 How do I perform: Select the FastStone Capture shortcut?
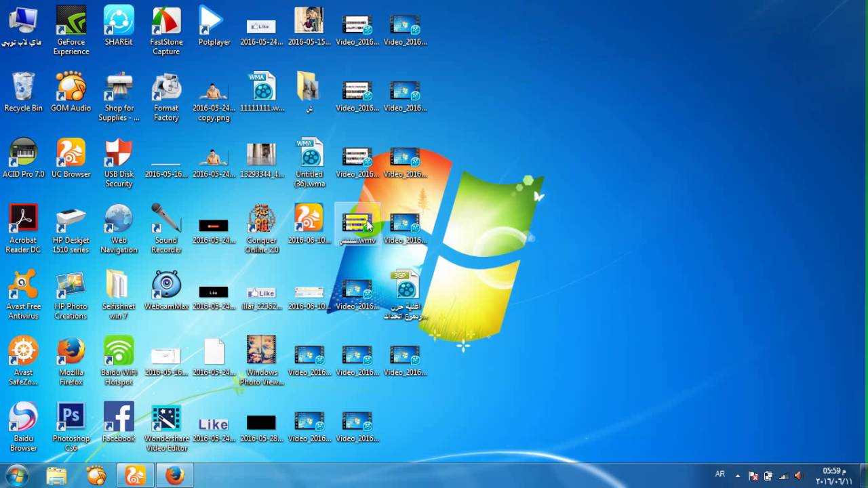[166, 30]
